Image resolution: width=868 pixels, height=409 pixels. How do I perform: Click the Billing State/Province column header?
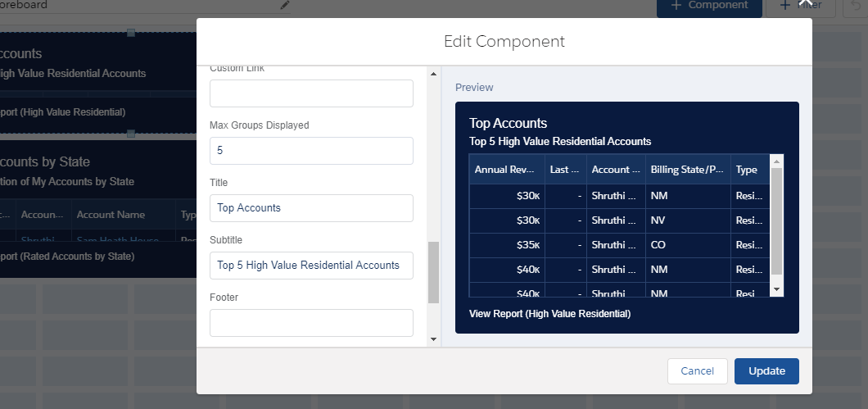687,170
